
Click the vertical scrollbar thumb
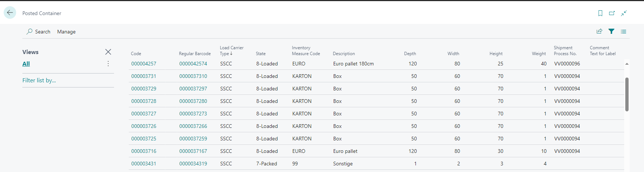627,94
